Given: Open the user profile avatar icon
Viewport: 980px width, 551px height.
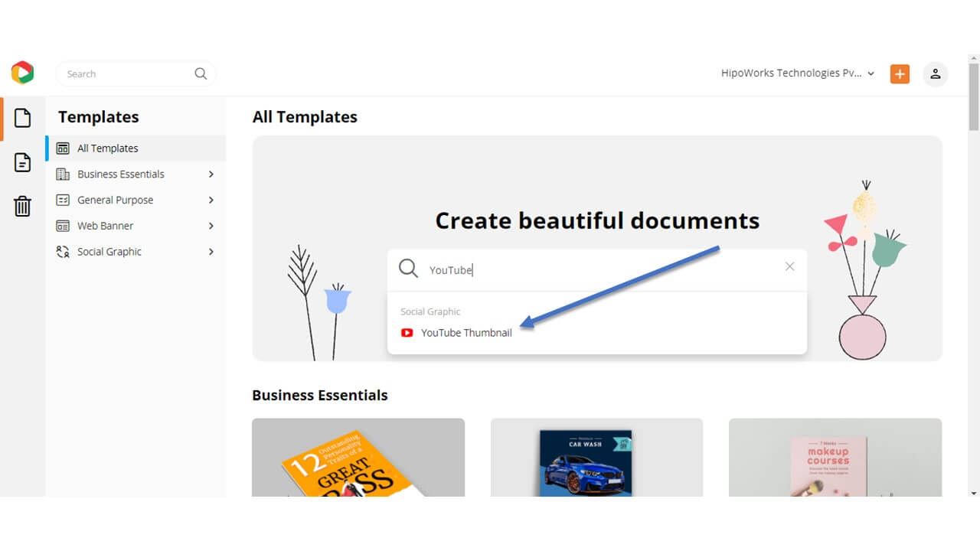Looking at the screenshot, I should click(935, 74).
